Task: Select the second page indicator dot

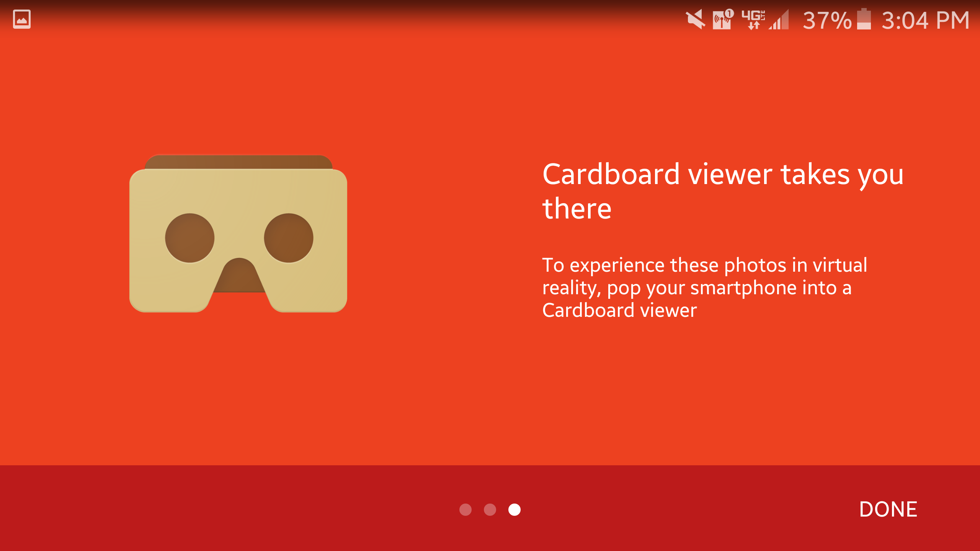Action: pyautogui.click(x=490, y=510)
